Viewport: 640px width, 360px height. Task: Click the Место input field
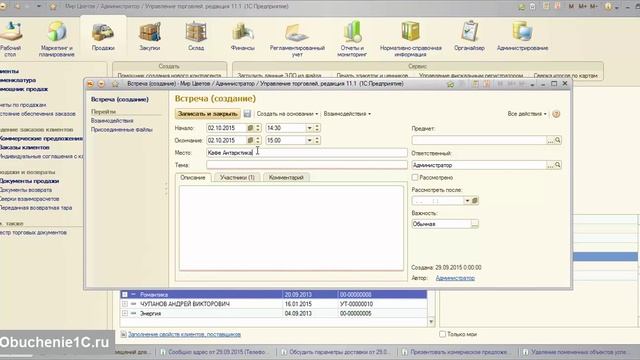click(x=307, y=153)
